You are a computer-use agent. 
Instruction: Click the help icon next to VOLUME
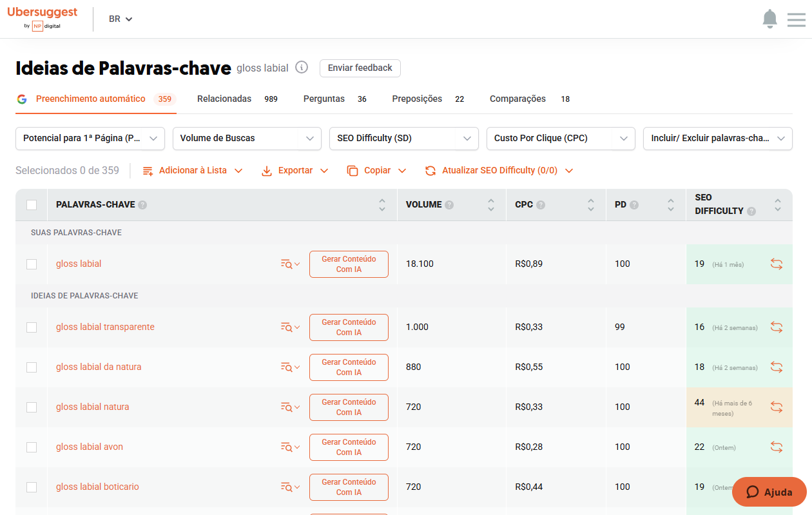click(449, 205)
